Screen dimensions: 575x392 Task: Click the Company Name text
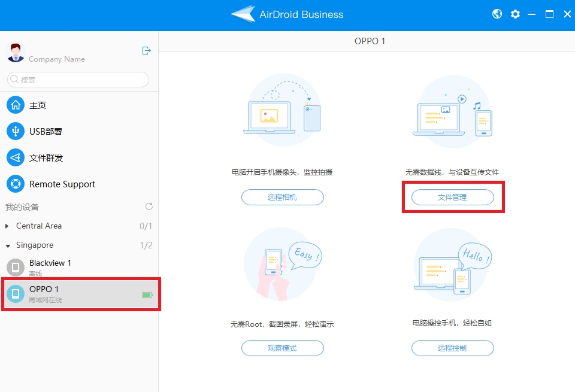[x=57, y=59]
